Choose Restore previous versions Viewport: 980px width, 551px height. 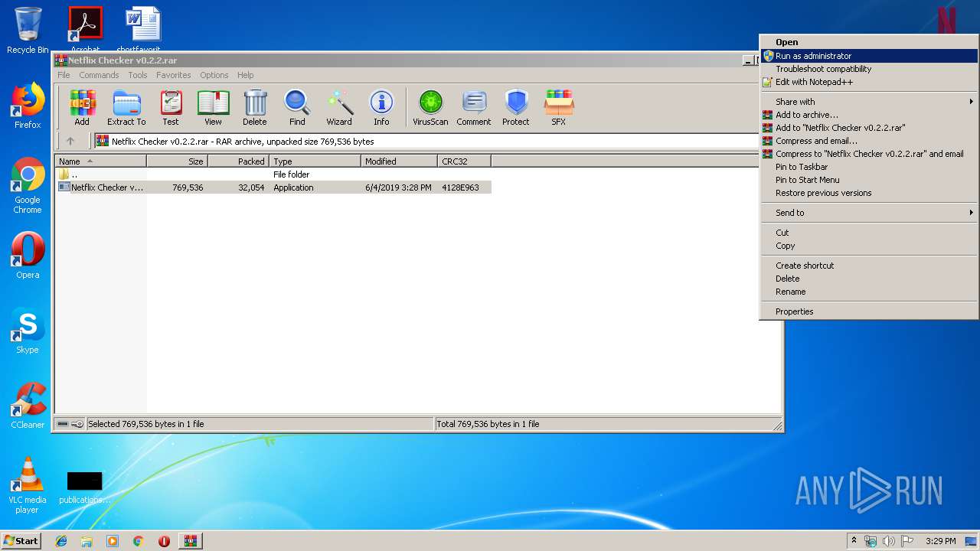869,193
